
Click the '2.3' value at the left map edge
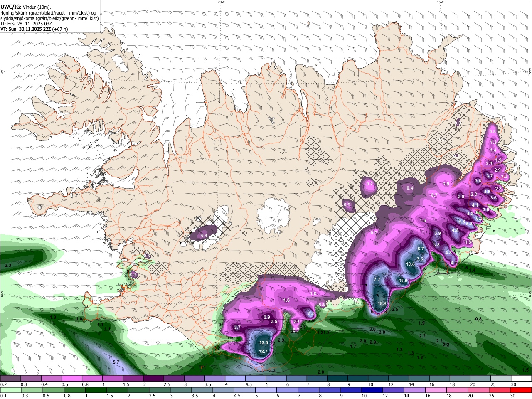pyautogui.click(x=7, y=265)
